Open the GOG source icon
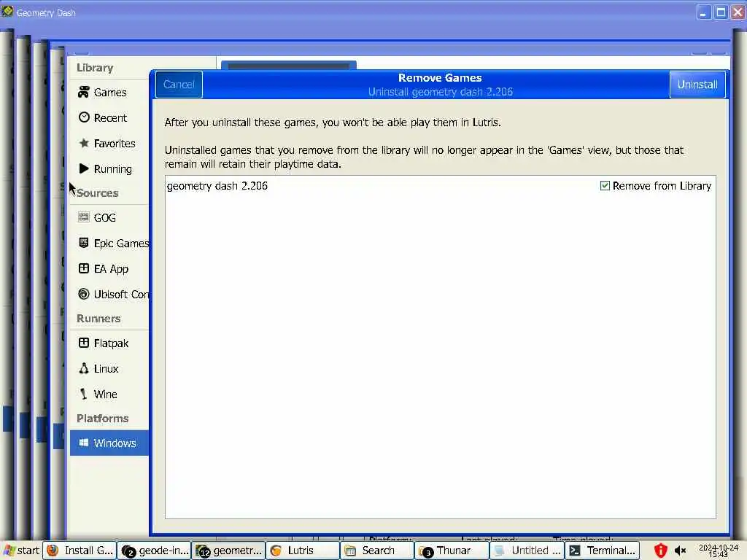 [84, 217]
